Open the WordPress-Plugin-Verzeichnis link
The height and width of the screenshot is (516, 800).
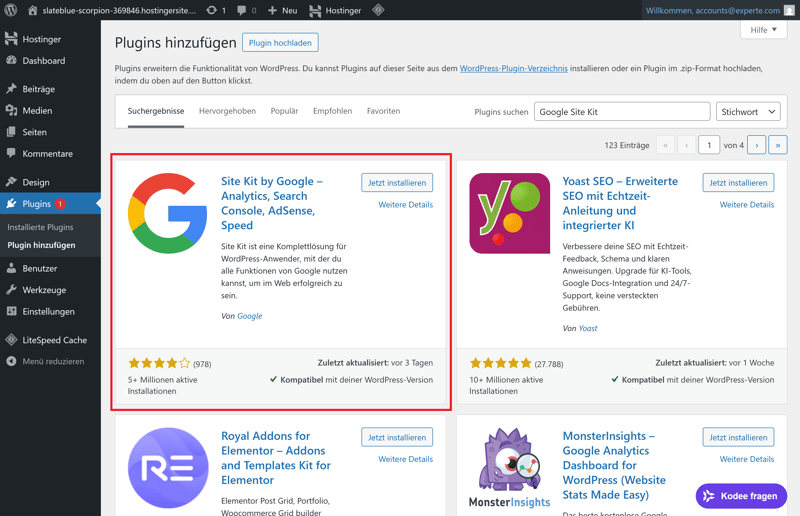[x=513, y=68]
